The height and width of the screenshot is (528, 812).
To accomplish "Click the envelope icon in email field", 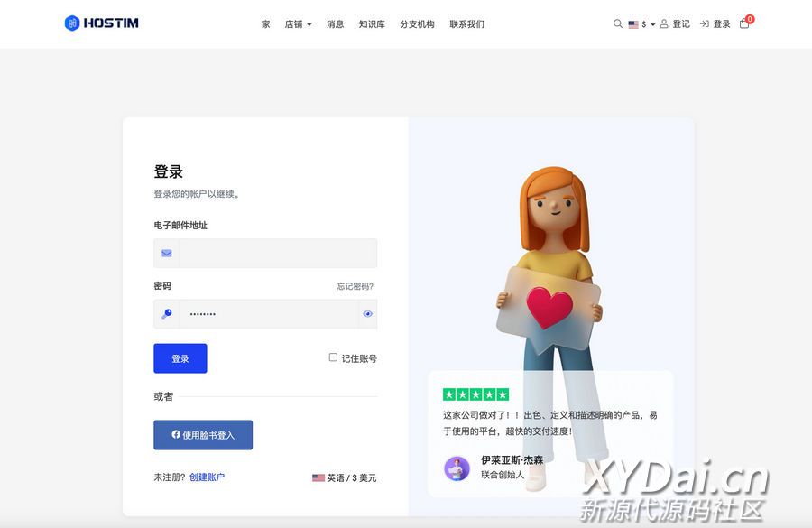I will point(167,254).
